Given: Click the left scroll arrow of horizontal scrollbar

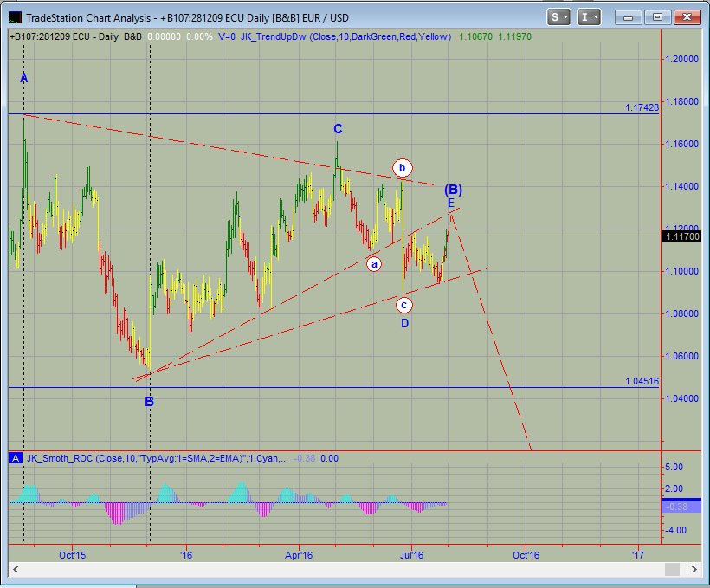Looking at the screenshot, I should [x=16, y=569].
